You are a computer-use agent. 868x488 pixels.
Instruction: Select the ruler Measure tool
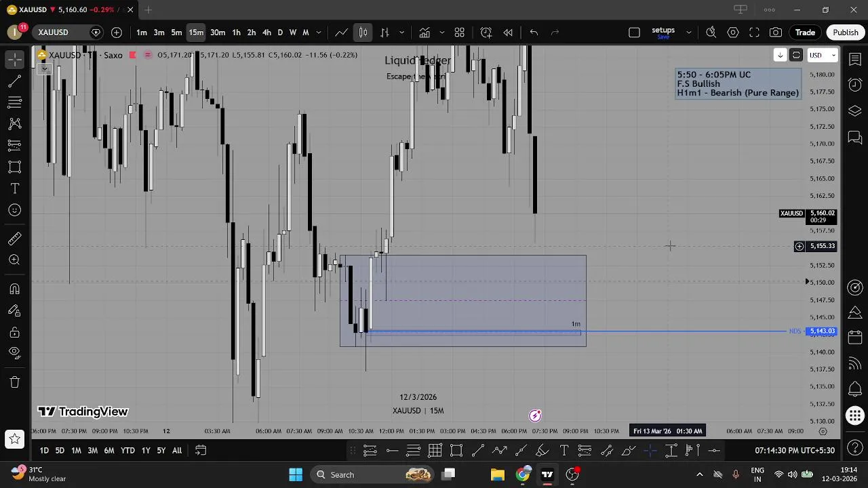pos(14,239)
